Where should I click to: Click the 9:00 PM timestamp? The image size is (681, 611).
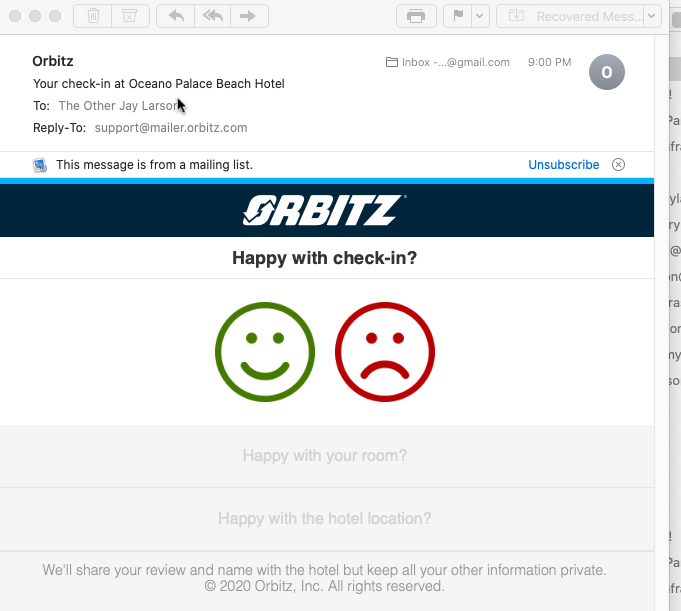click(x=549, y=62)
